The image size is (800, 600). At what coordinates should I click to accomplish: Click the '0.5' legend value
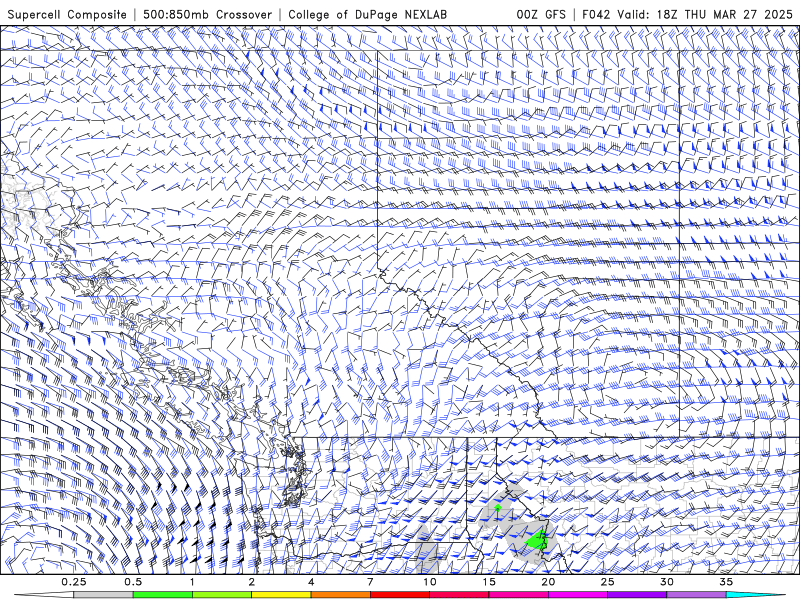point(133,582)
